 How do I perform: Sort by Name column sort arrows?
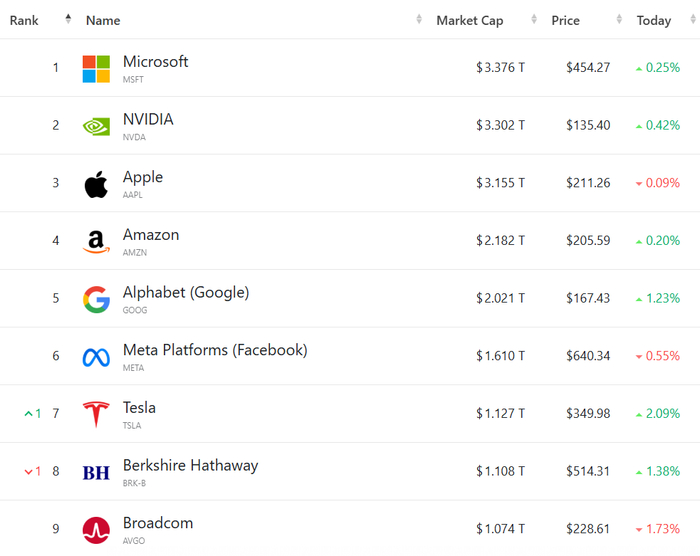419,20
